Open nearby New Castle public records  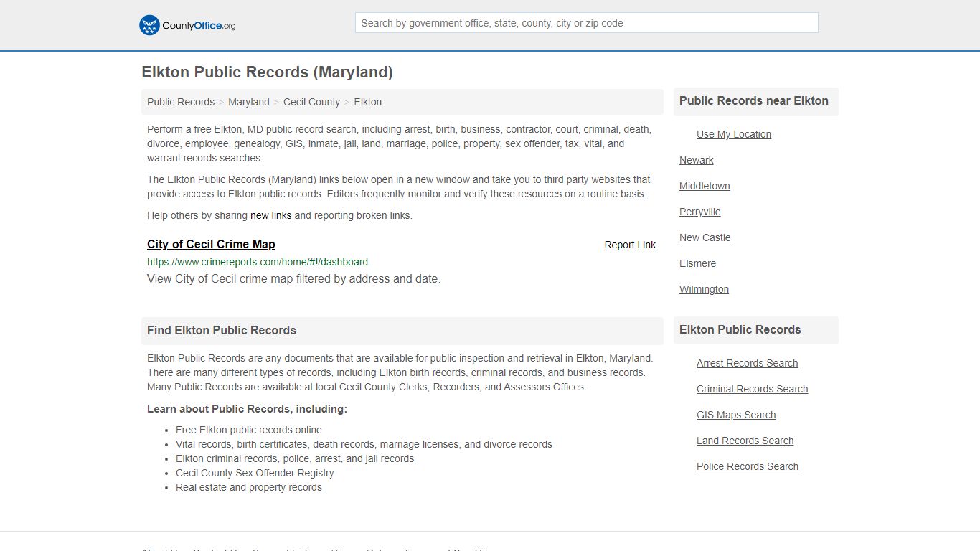coord(705,237)
